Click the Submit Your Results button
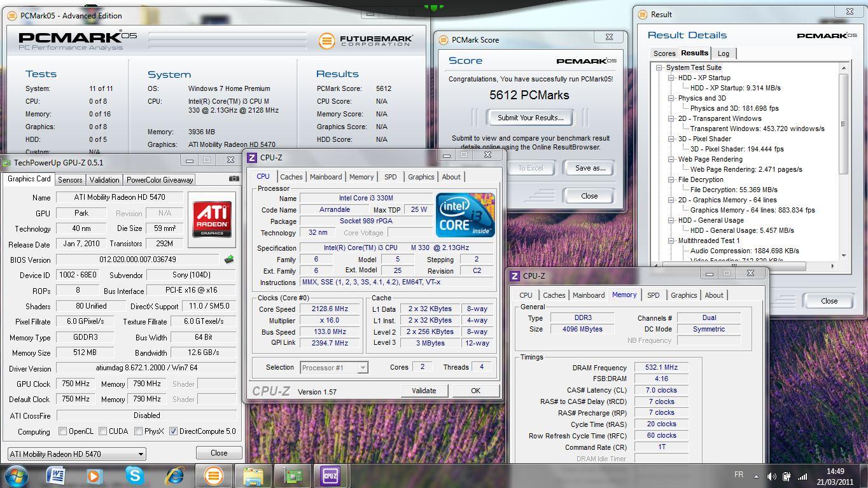Image resolution: width=868 pixels, height=488 pixels. point(530,118)
